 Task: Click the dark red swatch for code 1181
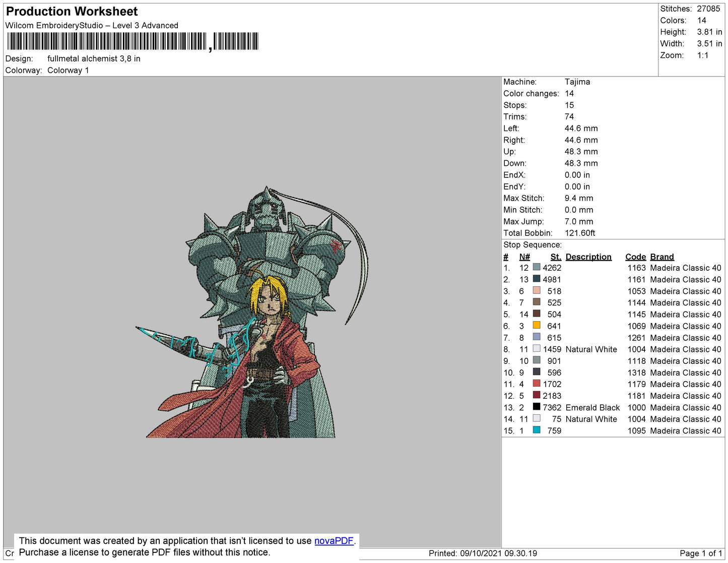point(537,396)
